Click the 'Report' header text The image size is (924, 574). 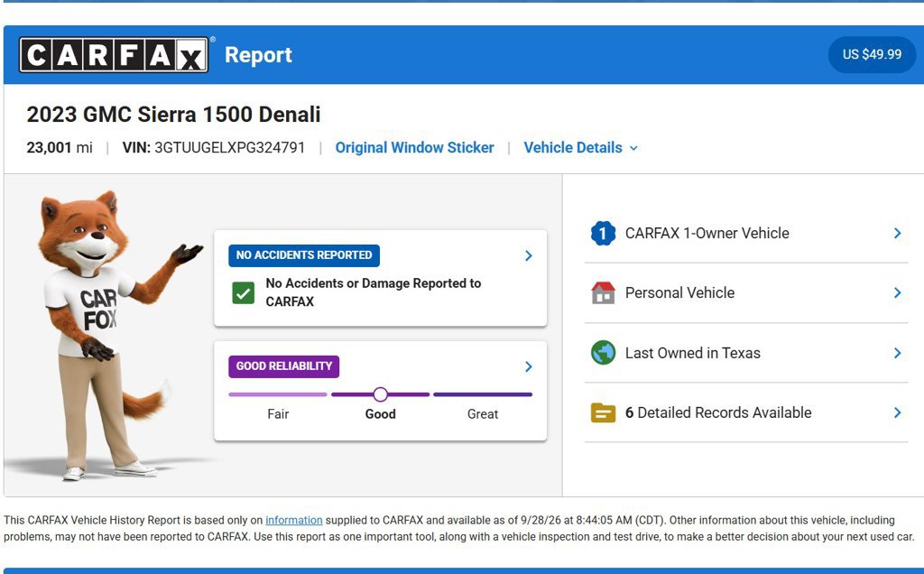click(258, 55)
